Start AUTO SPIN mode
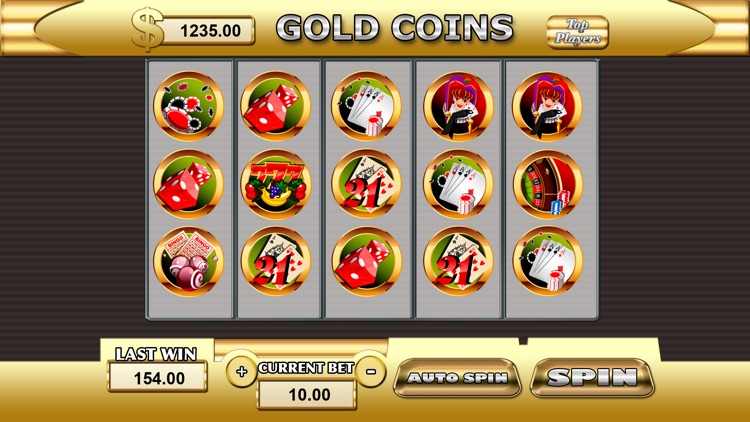The width and height of the screenshot is (750, 422). pos(457,378)
